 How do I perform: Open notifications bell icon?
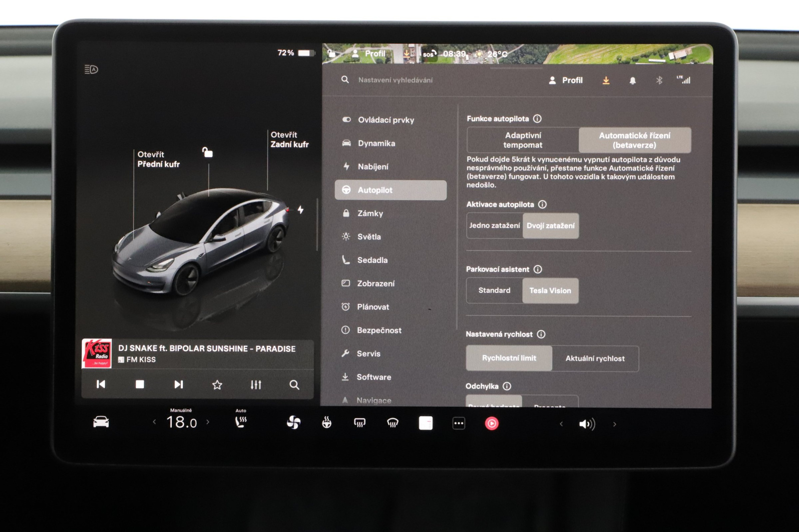(633, 80)
